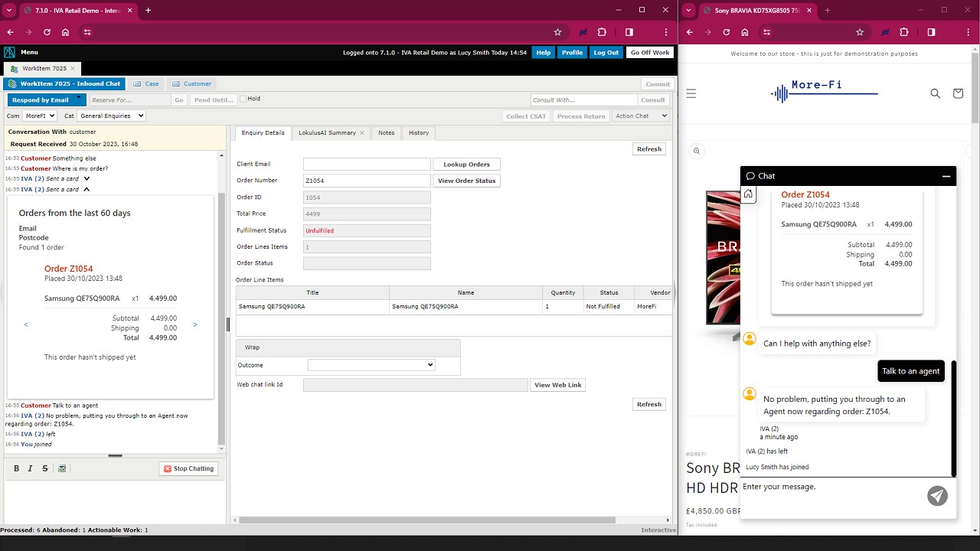Open the History tab in Enquiry Details
980x551 pixels.
418,132
